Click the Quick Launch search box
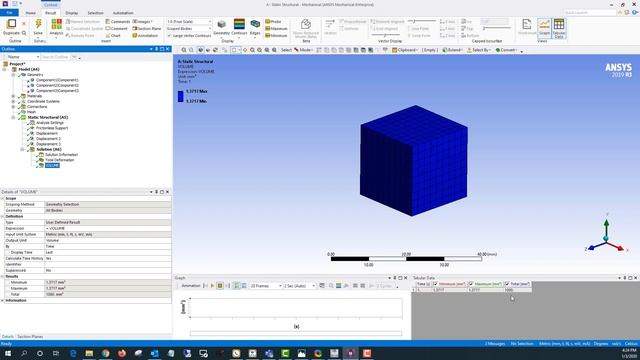Viewport: 640px width, 360px height. pos(589,13)
